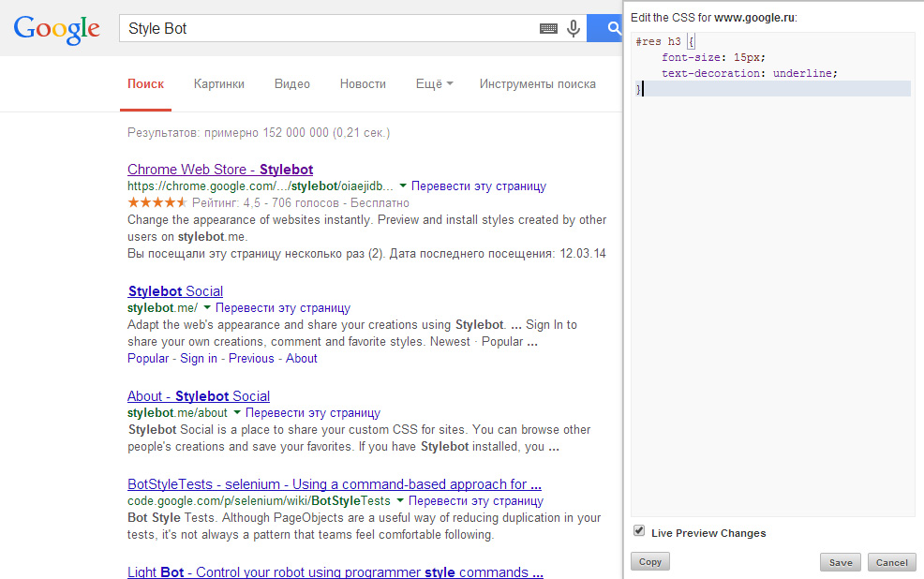Click the results count text
The image size is (924, 579).
(259, 132)
